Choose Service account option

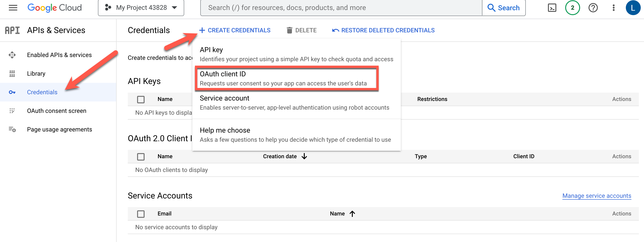click(x=297, y=103)
